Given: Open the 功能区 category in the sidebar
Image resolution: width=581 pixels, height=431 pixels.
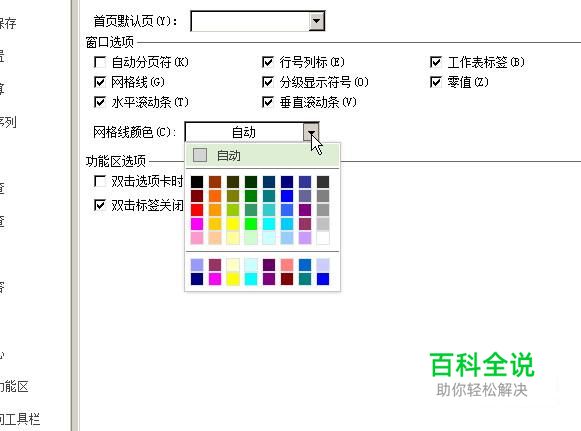Looking at the screenshot, I should (14, 387).
